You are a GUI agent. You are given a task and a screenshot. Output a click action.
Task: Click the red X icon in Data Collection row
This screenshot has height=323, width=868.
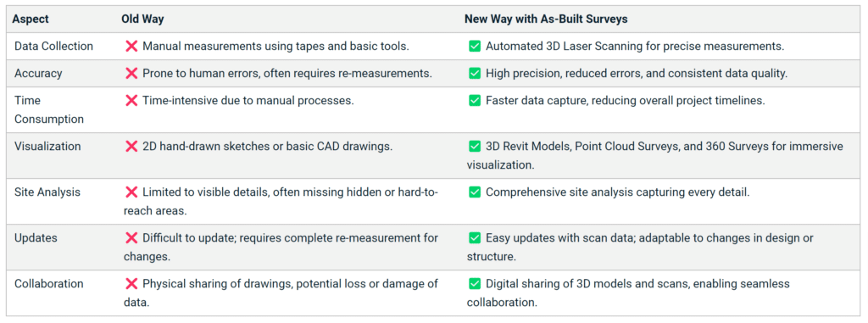131,46
